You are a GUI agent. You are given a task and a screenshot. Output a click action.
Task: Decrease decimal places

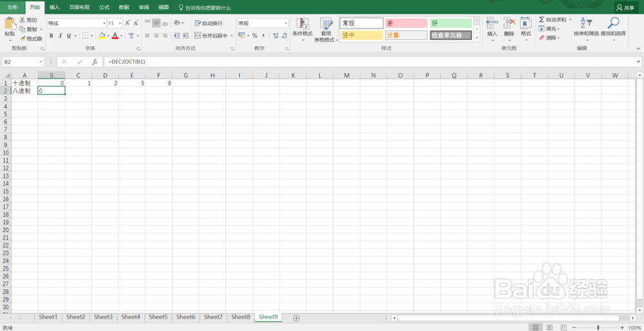coord(284,35)
